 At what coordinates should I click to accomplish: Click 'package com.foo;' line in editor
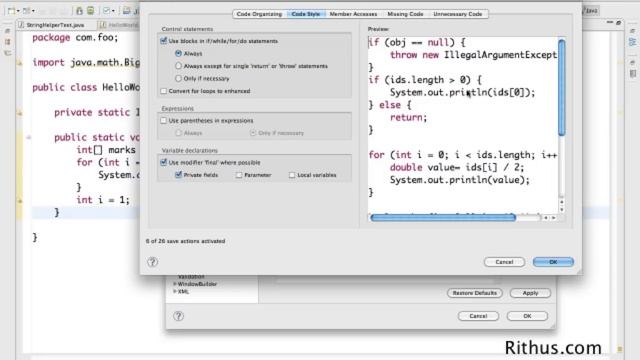point(75,38)
